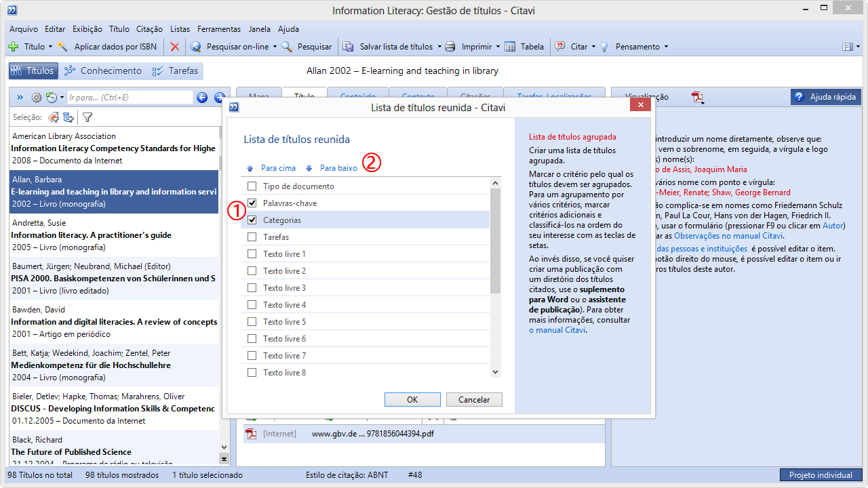Close the Lista de títulos reunida dialog
Image resolution: width=868 pixels, height=488 pixels.
[639, 105]
